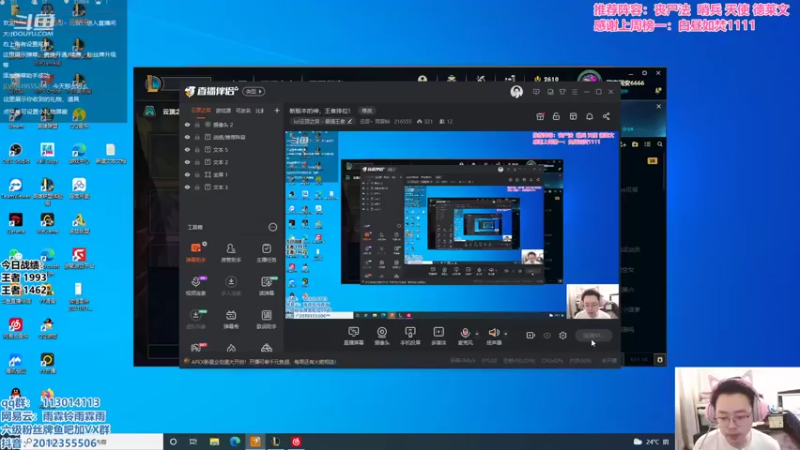Add a 直播屏幕 screen capture source
800x450 pixels.
(x=354, y=336)
